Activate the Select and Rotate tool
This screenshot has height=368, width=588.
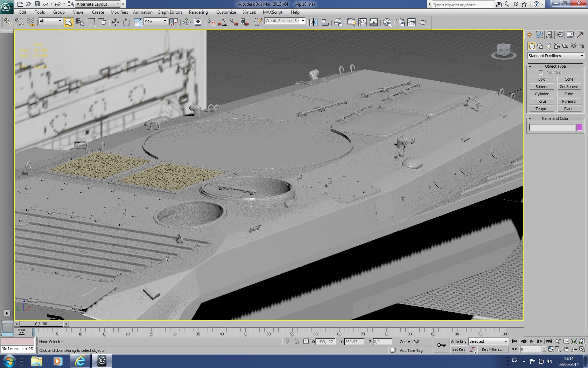(x=126, y=22)
